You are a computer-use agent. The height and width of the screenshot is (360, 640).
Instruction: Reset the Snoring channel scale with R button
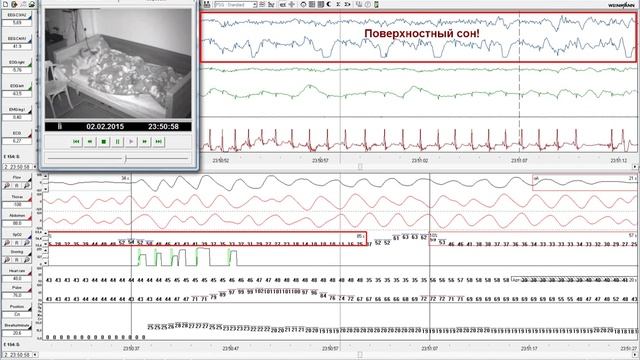pyautogui.click(x=17, y=260)
